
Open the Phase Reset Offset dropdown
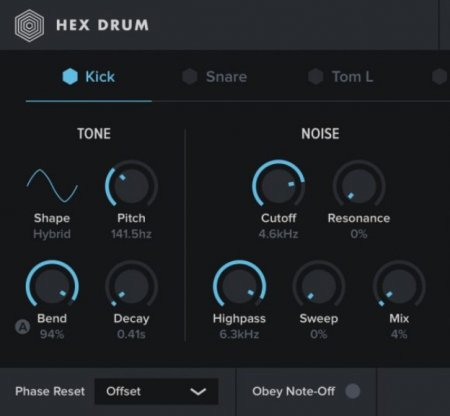(x=157, y=391)
